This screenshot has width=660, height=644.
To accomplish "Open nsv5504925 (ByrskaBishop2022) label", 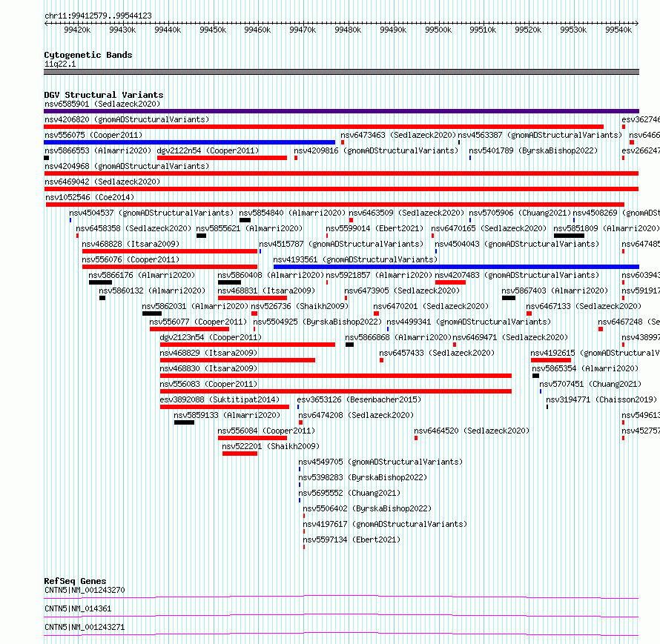I will [x=317, y=322].
